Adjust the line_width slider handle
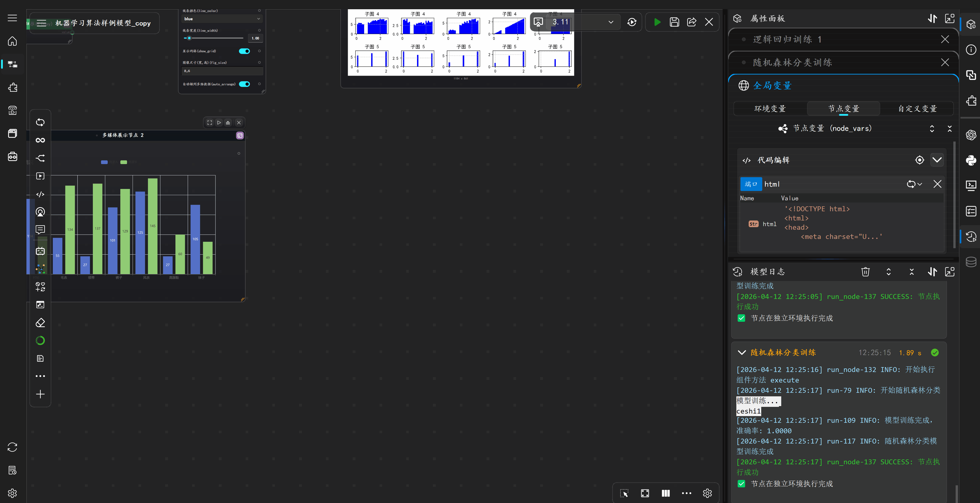This screenshot has width=980, height=503. 189,38
